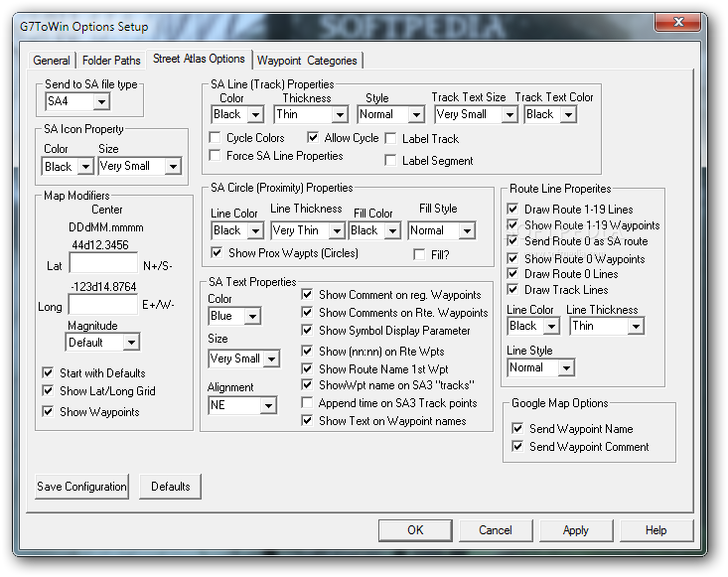The height and width of the screenshot is (577, 728).
Task: Open Track Text Color dropdown
Action: tap(550, 114)
